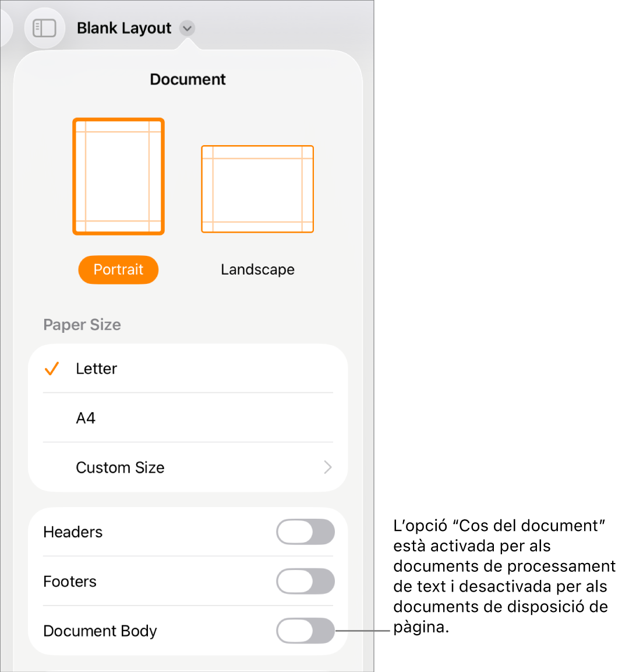The height and width of the screenshot is (672, 622).
Task: Click the Document Body row label
Action: tap(100, 631)
